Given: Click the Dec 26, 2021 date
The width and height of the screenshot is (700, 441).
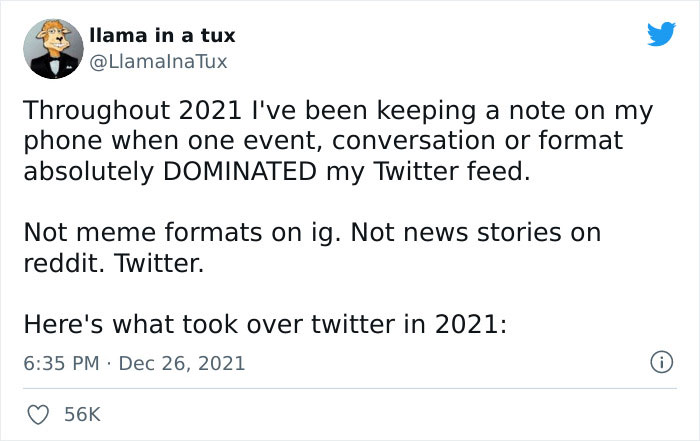Looking at the screenshot, I should (x=181, y=362).
